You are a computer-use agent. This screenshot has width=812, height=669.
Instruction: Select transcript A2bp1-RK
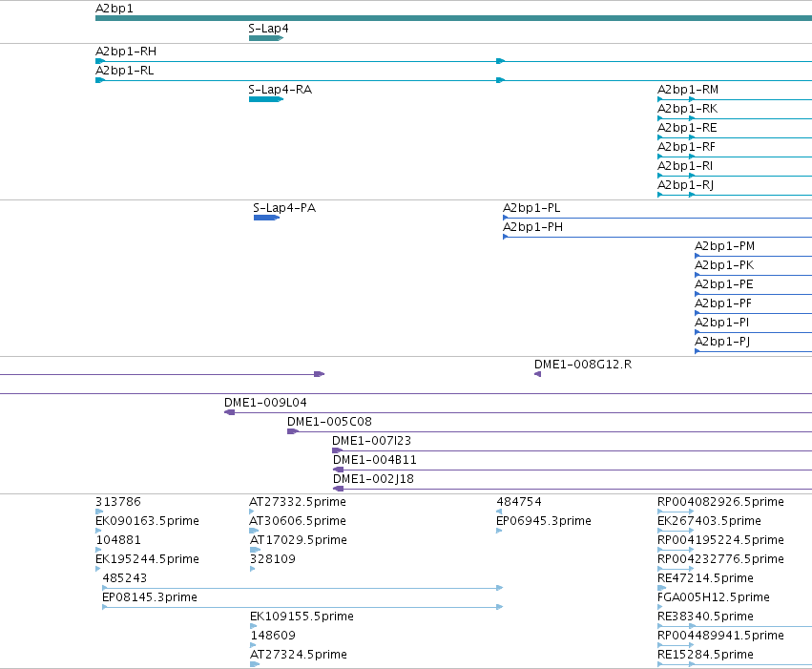click(688, 109)
